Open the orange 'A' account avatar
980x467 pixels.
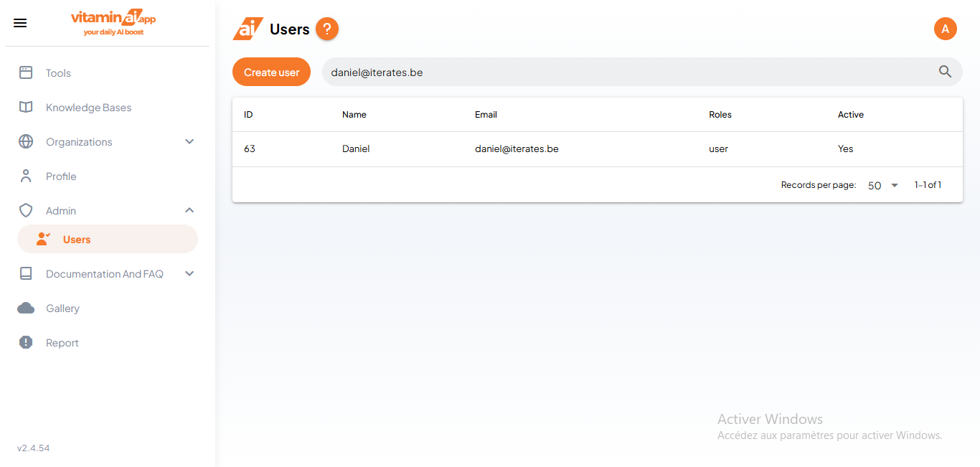point(945,29)
